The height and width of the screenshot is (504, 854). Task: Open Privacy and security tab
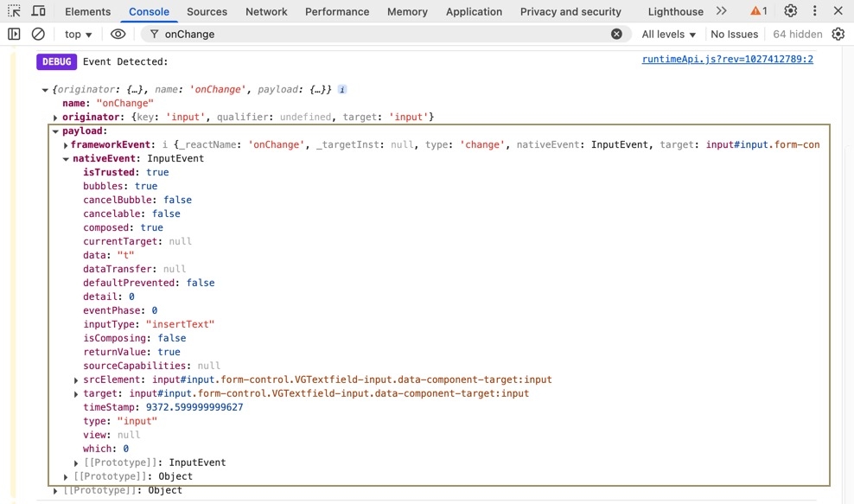point(570,11)
